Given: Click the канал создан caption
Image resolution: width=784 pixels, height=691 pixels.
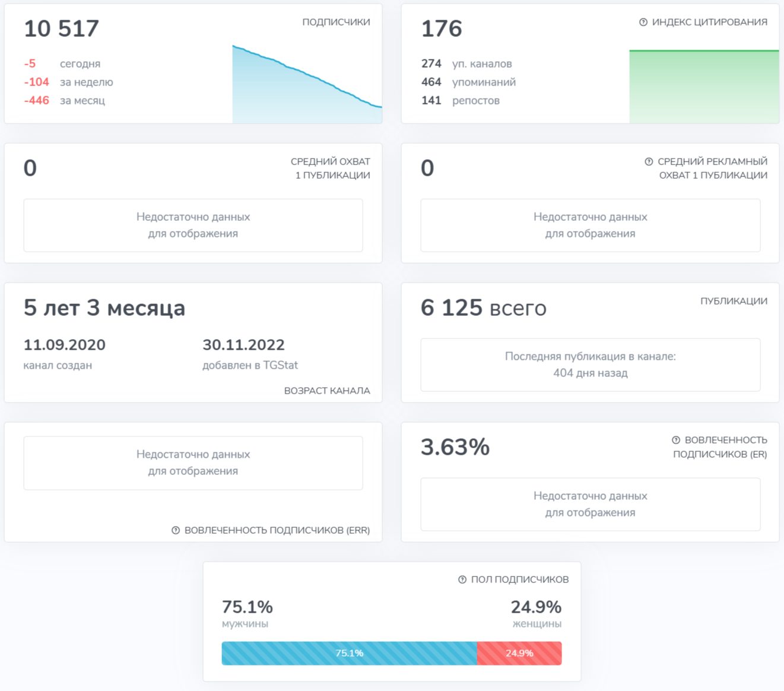Looking at the screenshot, I should tap(58, 365).
